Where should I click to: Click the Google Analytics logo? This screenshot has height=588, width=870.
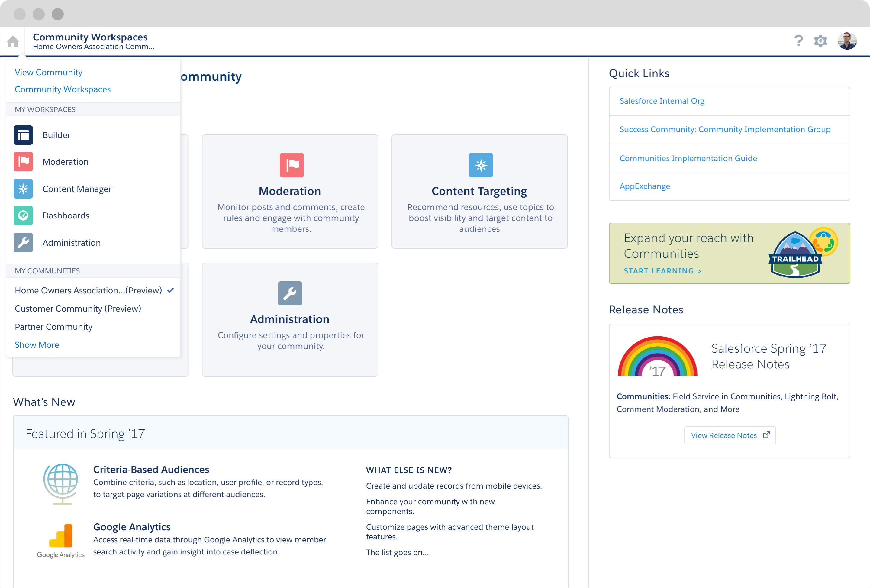[61, 541]
